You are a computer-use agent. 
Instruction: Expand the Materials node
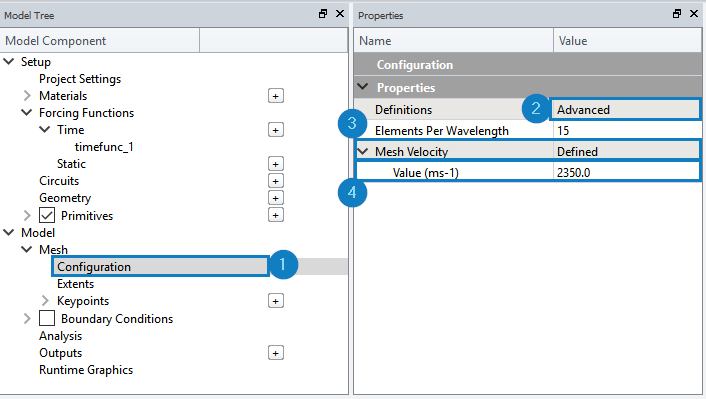pos(27,95)
